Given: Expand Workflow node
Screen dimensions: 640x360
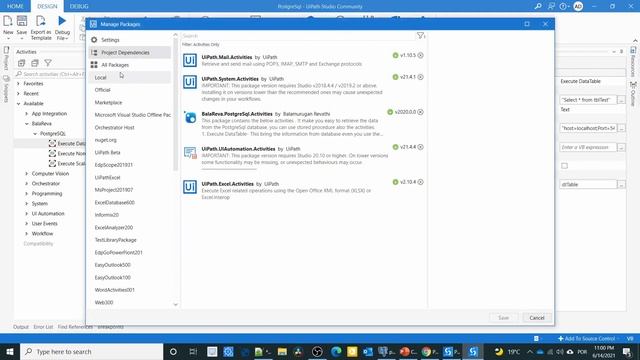Looking at the screenshot, I should [27, 234].
